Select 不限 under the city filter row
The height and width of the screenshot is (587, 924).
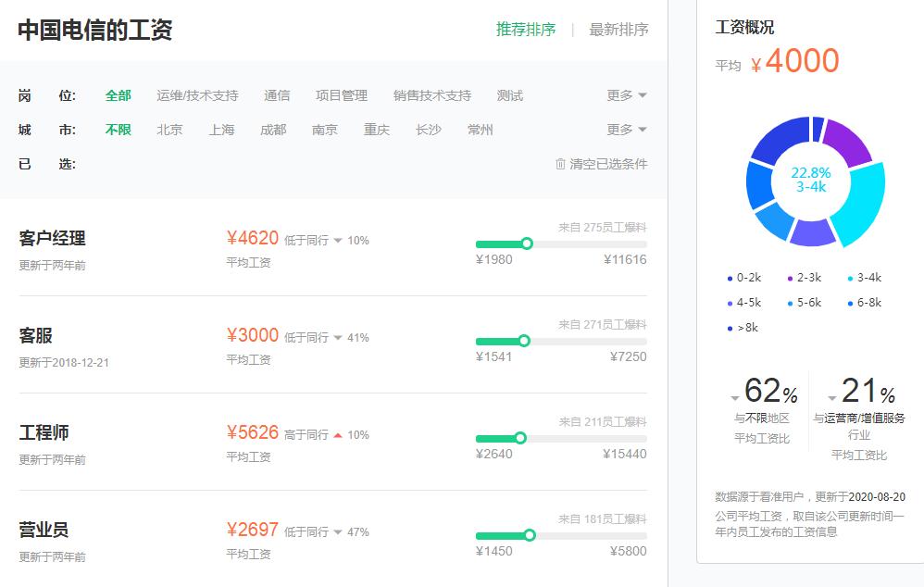point(119,130)
